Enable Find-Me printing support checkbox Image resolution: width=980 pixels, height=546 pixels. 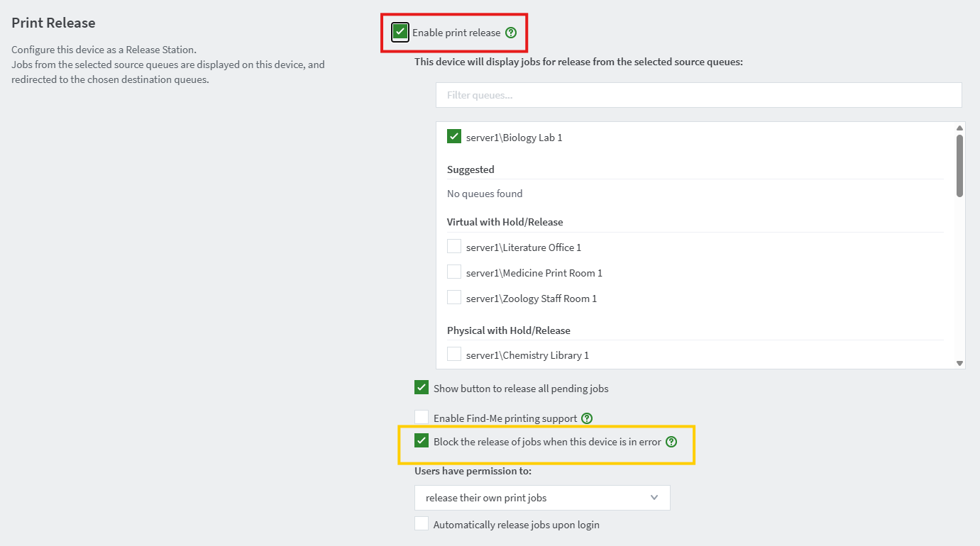(x=422, y=418)
